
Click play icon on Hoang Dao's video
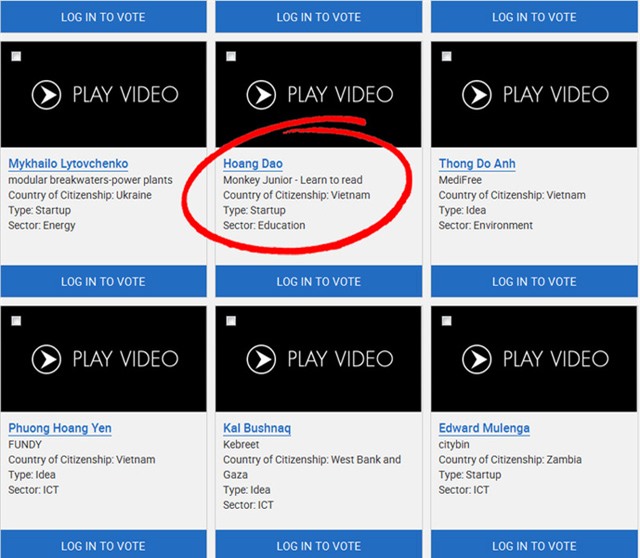tap(261, 95)
